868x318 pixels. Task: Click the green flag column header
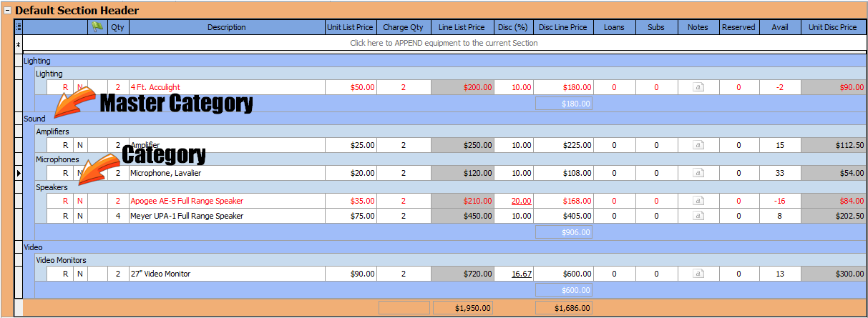coord(97,27)
